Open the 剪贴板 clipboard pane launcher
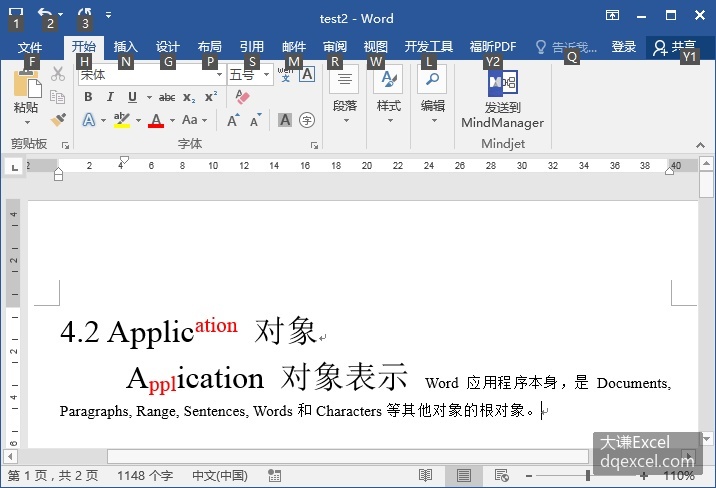This screenshot has width=716, height=488. pos(66,146)
